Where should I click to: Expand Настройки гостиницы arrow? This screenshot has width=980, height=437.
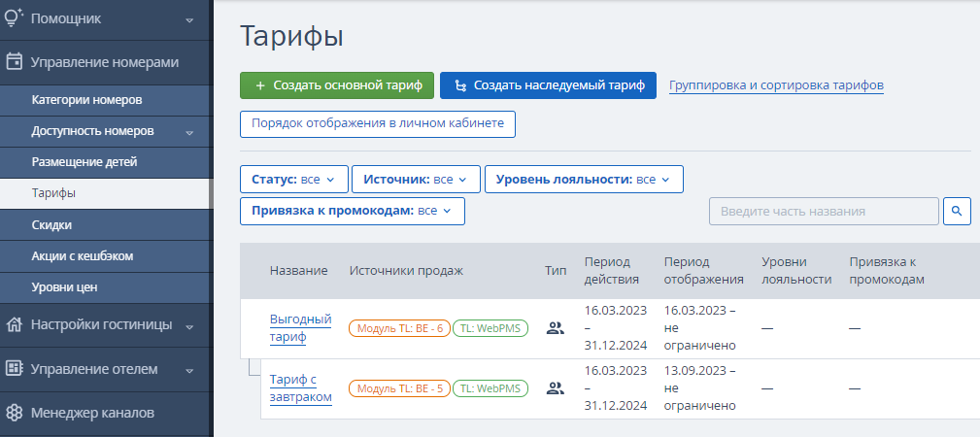click(190, 326)
